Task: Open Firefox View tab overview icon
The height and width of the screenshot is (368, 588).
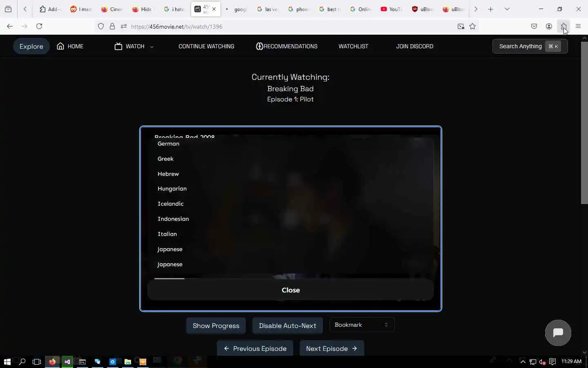Action: pyautogui.click(x=8, y=9)
